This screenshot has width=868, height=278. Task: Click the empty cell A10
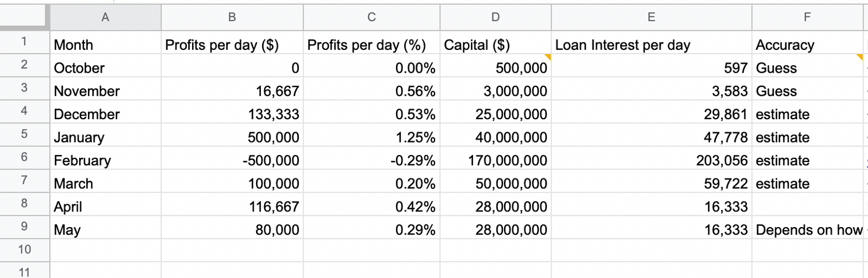point(105,250)
